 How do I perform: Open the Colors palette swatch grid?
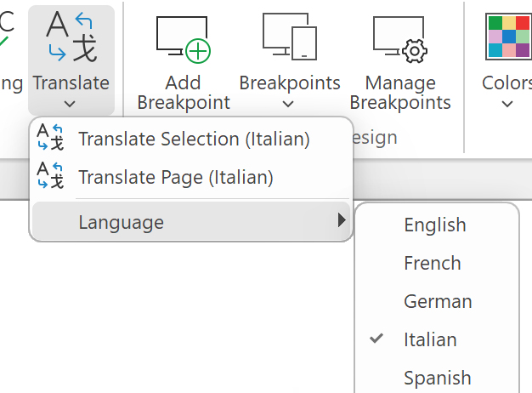point(507,38)
